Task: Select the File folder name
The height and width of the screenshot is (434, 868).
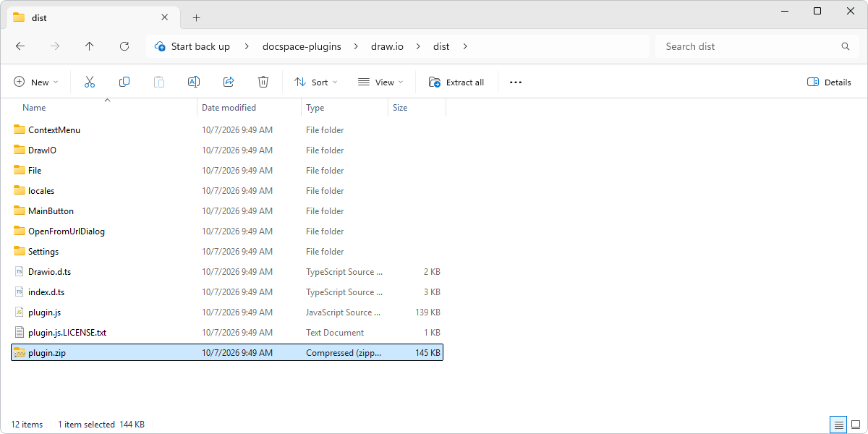Action: pyautogui.click(x=35, y=171)
